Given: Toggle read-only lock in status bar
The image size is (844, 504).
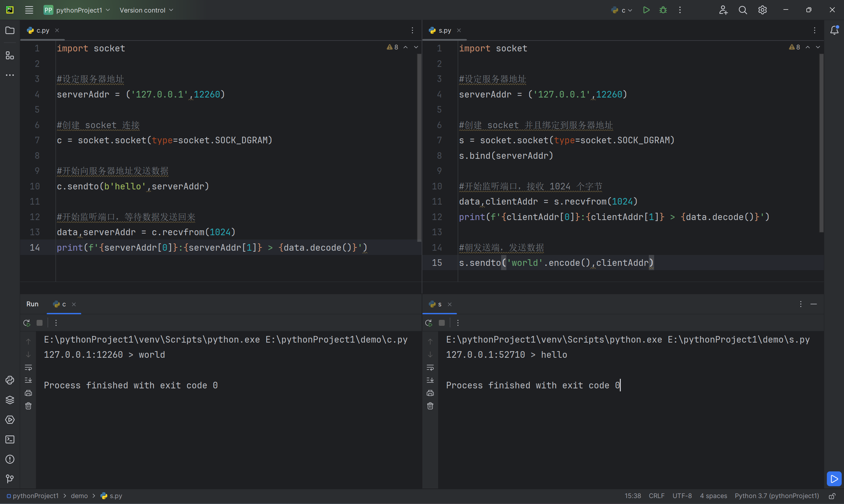Looking at the screenshot, I should pos(832,496).
